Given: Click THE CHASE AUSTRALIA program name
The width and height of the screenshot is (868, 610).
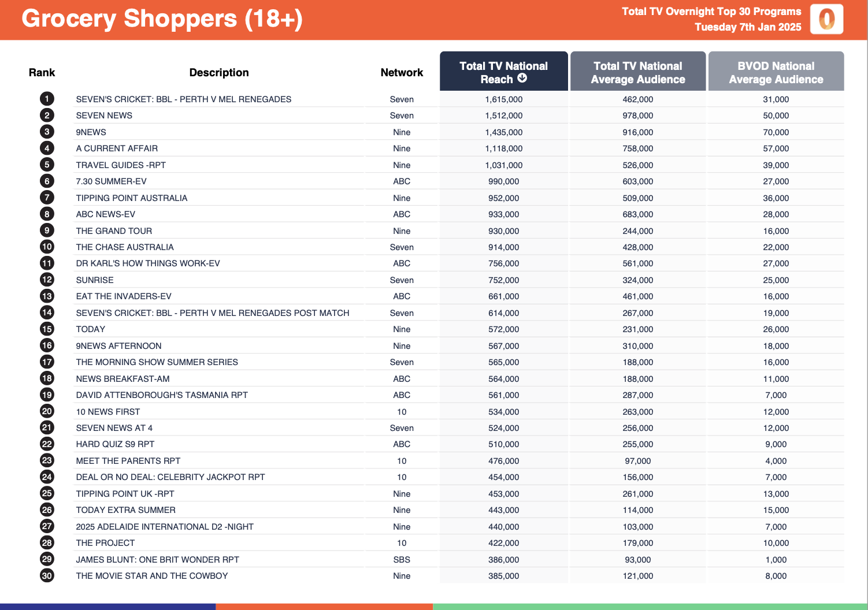Looking at the screenshot, I should click(125, 247).
